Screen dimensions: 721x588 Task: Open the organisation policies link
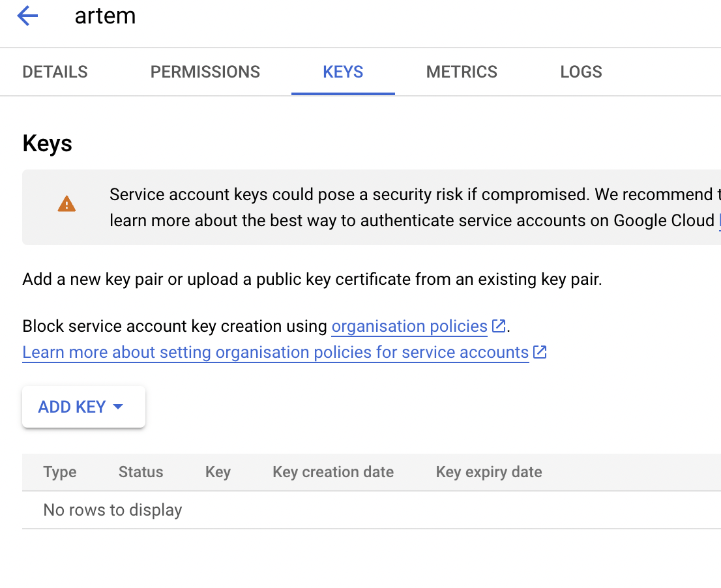[x=409, y=326]
